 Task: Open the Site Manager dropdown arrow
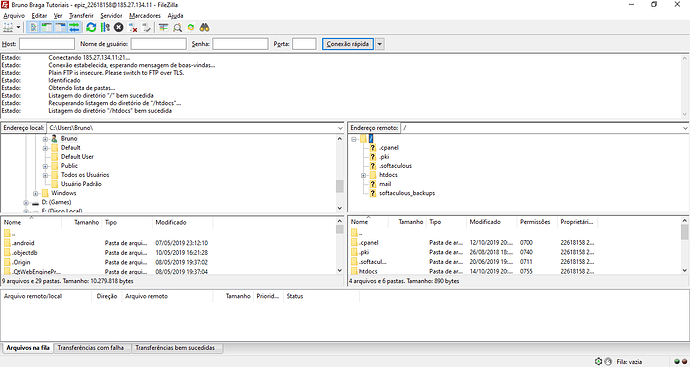[18, 28]
